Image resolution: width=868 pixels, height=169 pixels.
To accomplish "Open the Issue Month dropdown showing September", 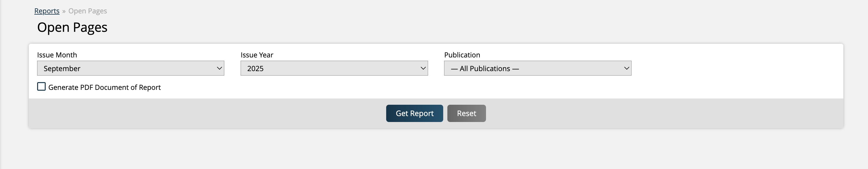I will (130, 68).
